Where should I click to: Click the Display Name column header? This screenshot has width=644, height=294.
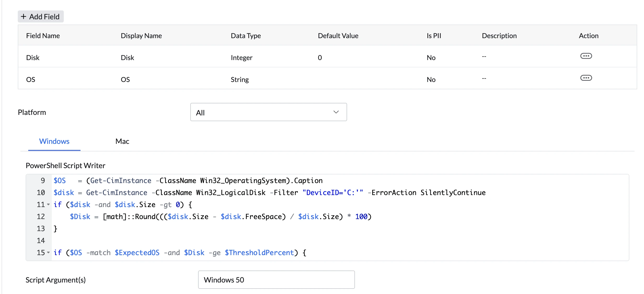141,36
